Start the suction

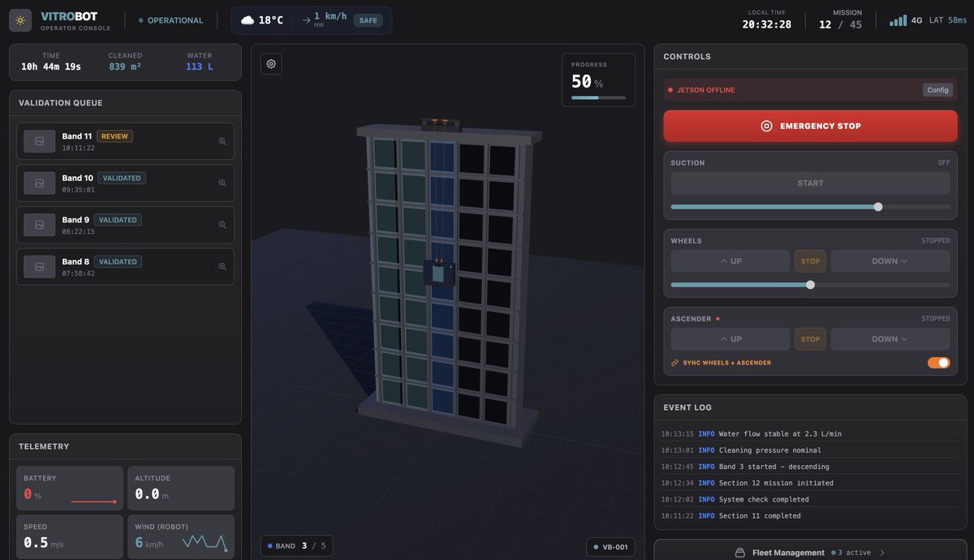810,183
